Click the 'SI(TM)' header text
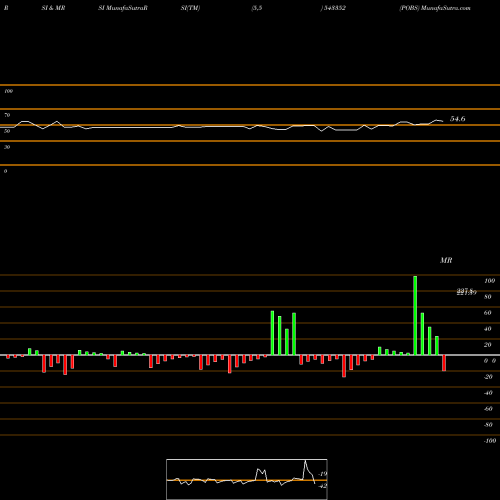This screenshot has width=500, height=500. (190, 8)
